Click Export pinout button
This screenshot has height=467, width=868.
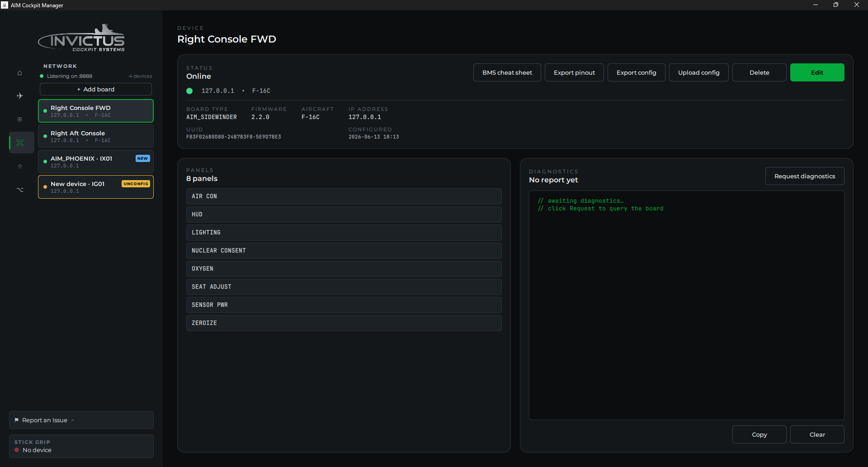(x=574, y=72)
